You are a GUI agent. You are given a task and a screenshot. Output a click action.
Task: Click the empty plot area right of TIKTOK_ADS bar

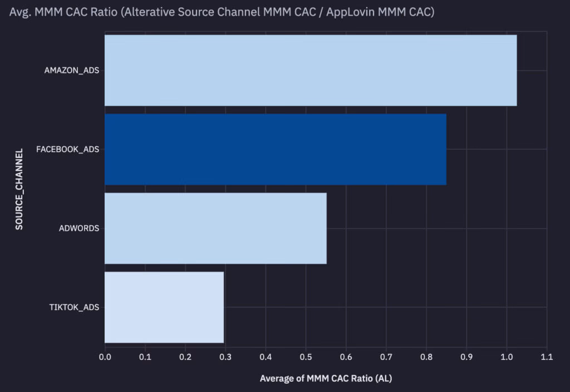pos(390,306)
